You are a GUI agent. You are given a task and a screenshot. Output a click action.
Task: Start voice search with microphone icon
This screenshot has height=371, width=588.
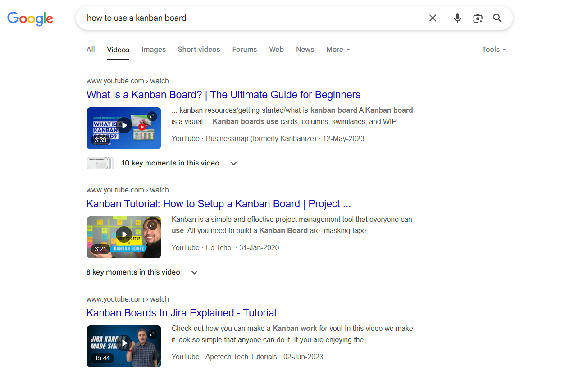click(457, 18)
